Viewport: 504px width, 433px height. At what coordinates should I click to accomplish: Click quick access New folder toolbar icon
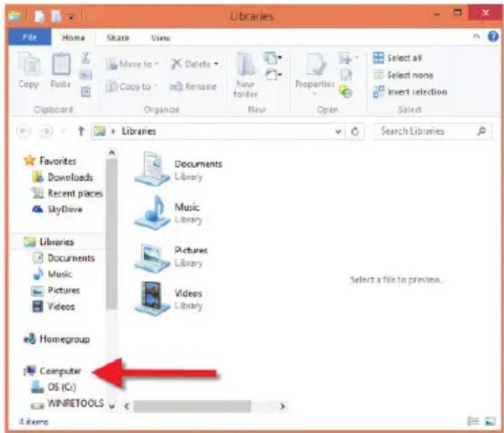click(x=56, y=16)
